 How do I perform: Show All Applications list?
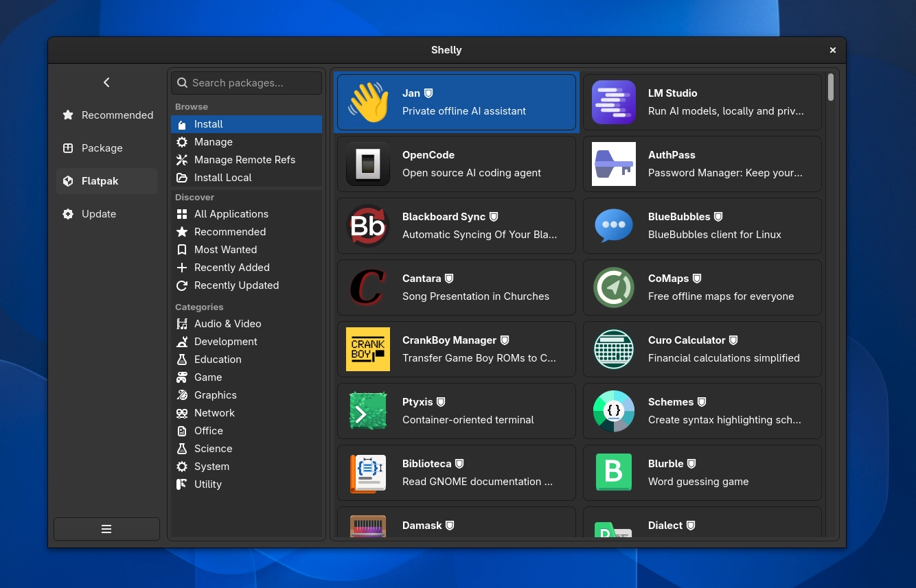(247, 214)
